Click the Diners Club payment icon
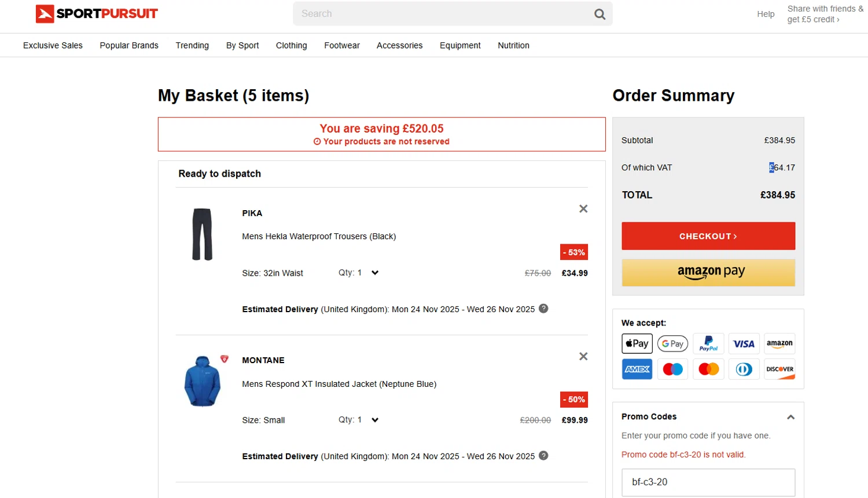The height and width of the screenshot is (498, 868). (744, 369)
